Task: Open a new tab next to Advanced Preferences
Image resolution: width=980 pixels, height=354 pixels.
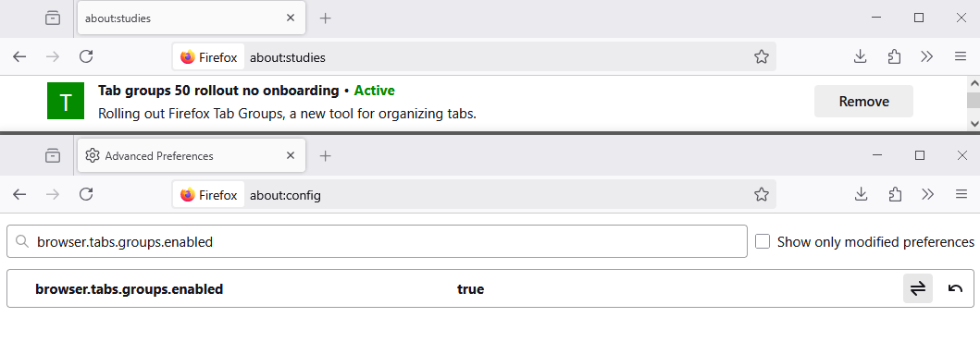Action: point(325,155)
